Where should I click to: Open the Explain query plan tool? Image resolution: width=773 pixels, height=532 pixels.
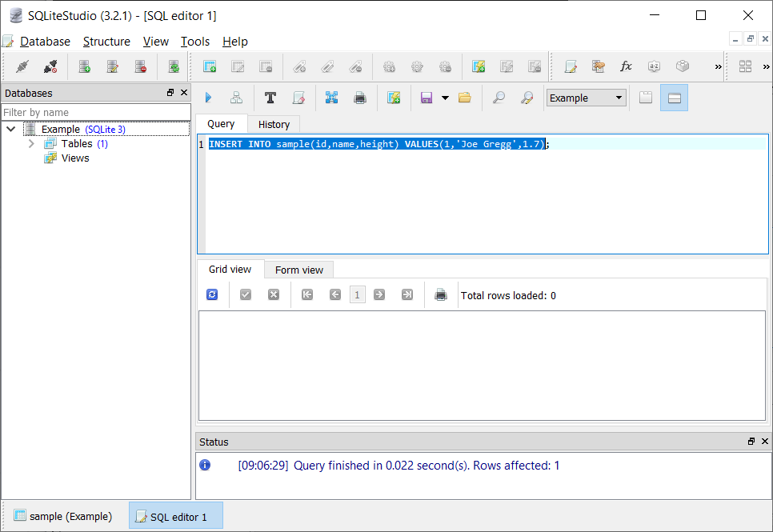(x=236, y=97)
